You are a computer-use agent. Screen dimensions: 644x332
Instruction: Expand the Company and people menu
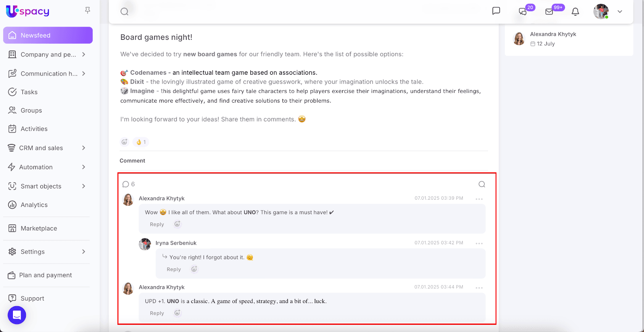tap(84, 54)
